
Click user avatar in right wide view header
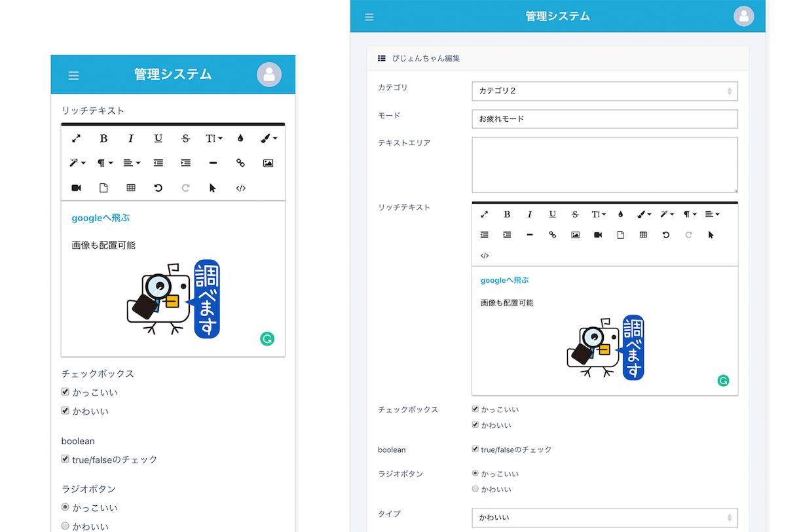point(743,16)
